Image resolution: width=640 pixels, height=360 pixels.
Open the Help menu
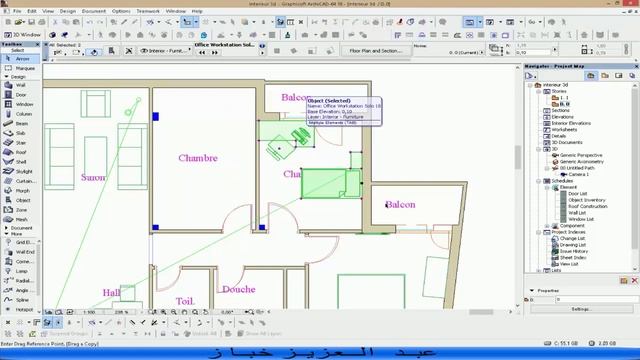197,11
